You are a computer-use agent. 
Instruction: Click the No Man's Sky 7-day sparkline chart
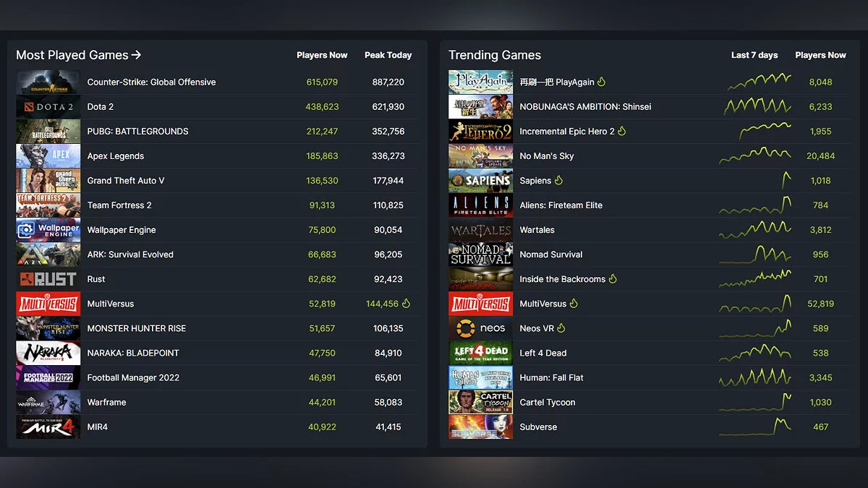pos(755,155)
